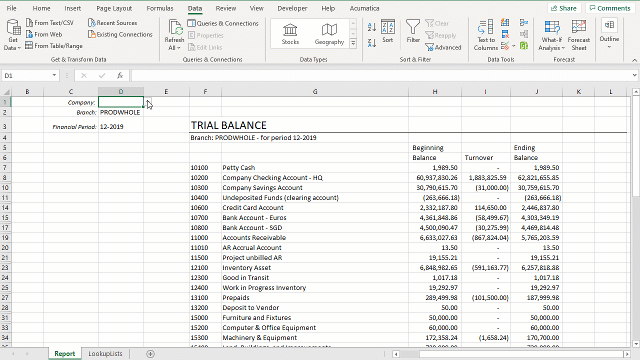
Task: Open Company cell D1 dropdown arrow
Action: [x=148, y=102]
